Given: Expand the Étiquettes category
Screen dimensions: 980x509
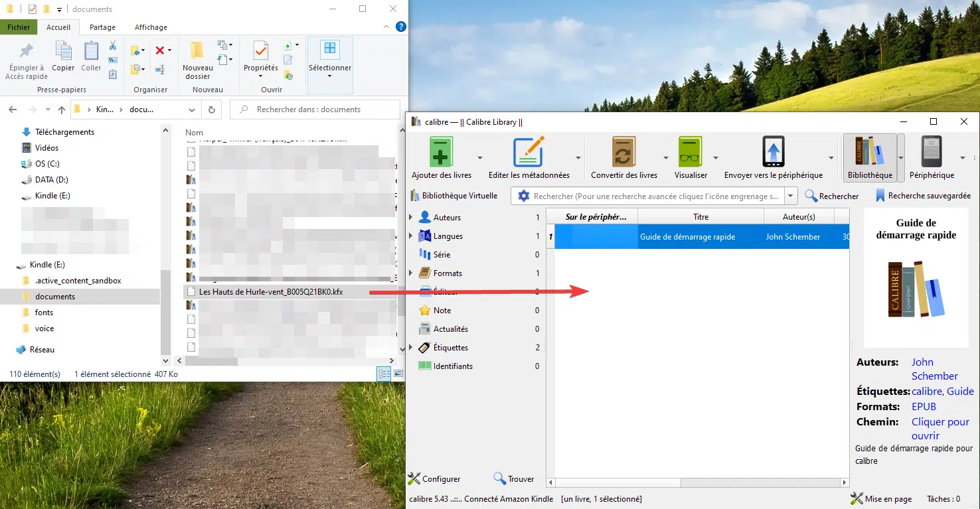Looking at the screenshot, I should tap(411, 348).
